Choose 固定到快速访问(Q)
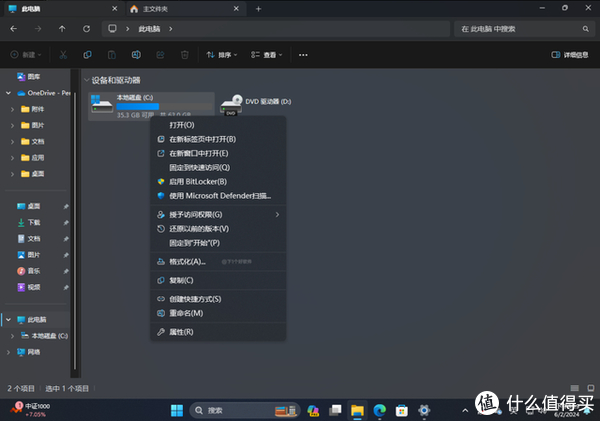The width and height of the screenshot is (600, 421). pyautogui.click(x=218, y=168)
